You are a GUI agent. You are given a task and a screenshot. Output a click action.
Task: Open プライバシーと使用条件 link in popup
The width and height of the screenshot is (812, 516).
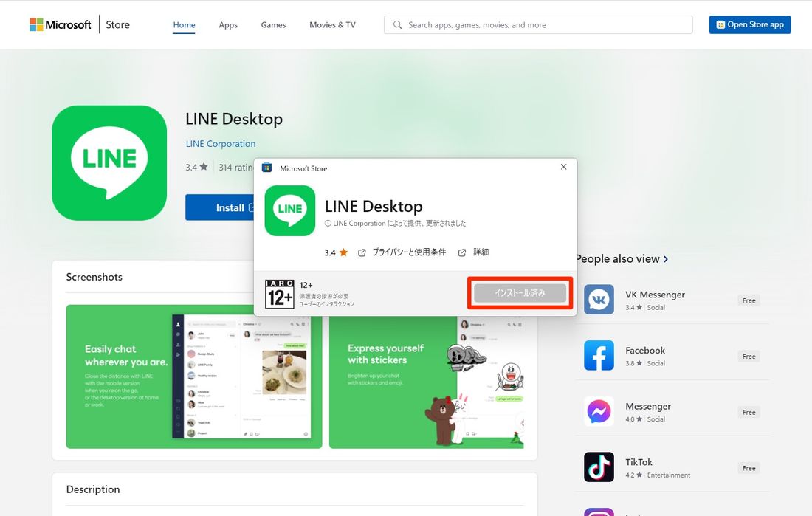pyautogui.click(x=409, y=252)
